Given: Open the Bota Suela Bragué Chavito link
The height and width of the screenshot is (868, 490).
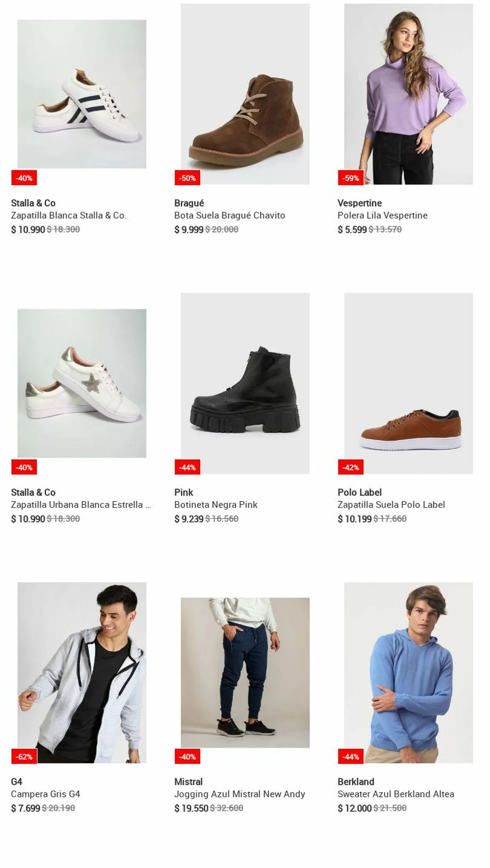Looking at the screenshot, I should [230, 215].
